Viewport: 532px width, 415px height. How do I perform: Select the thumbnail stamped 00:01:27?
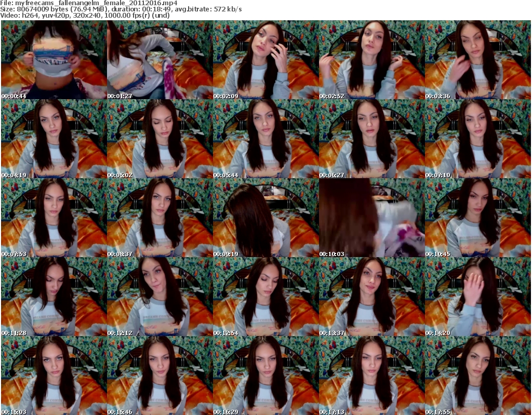click(160, 60)
